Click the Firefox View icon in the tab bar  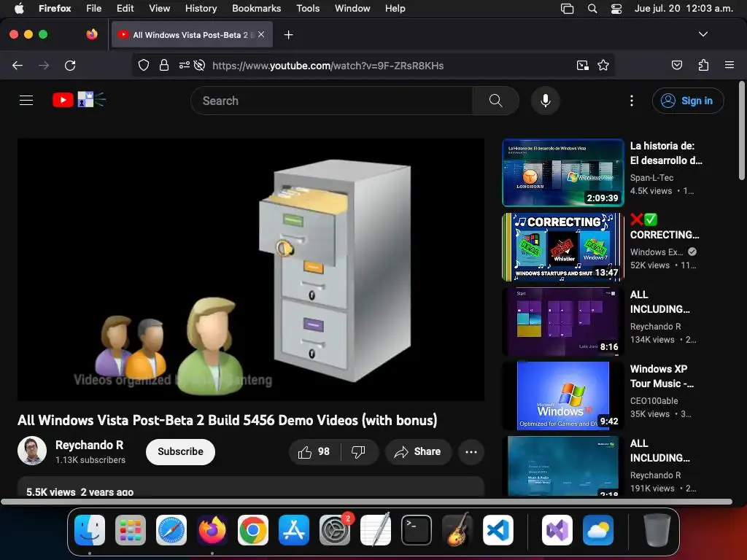tap(92, 34)
